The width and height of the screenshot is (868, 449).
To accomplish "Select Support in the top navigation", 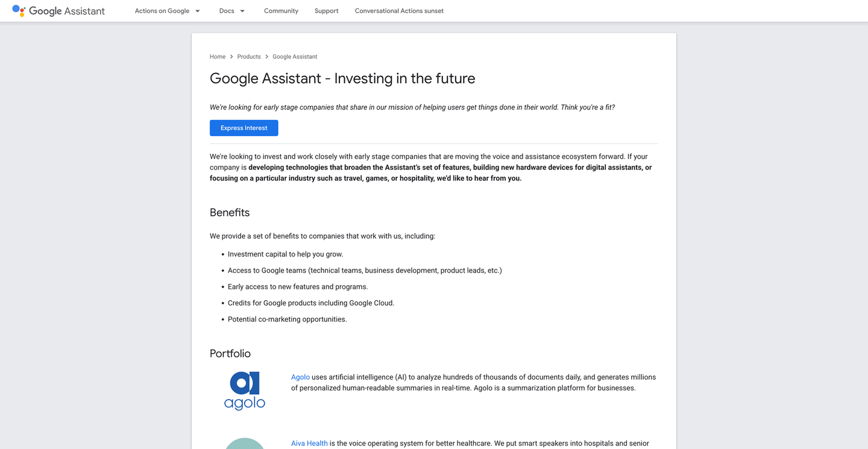I will (326, 10).
